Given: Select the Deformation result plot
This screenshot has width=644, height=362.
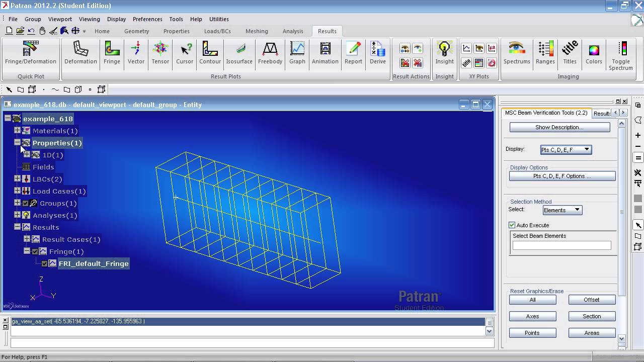Looking at the screenshot, I should pos(80,53).
